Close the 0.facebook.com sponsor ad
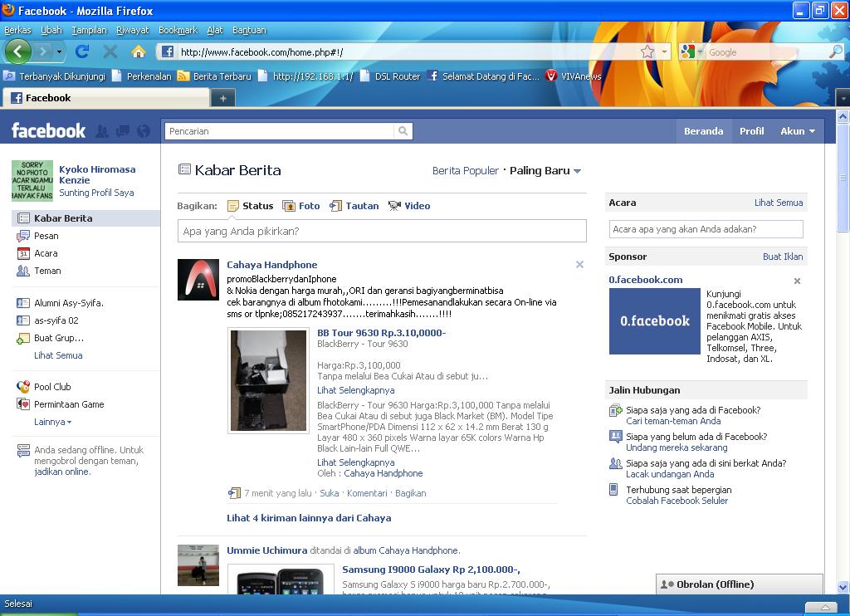850x616 pixels. tap(797, 281)
